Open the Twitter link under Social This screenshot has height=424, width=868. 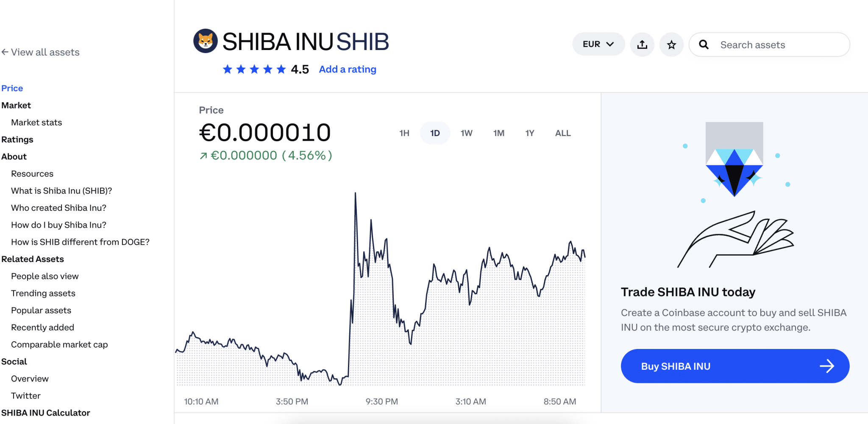[x=26, y=395]
